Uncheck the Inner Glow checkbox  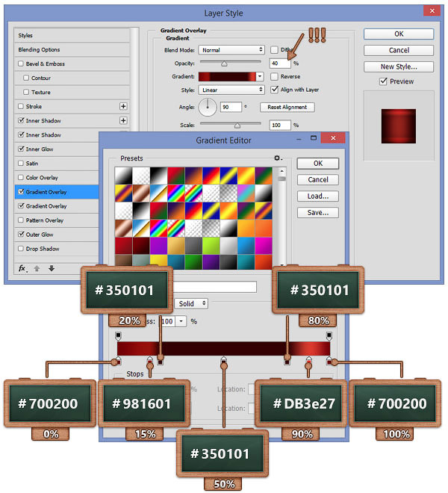tap(21, 149)
